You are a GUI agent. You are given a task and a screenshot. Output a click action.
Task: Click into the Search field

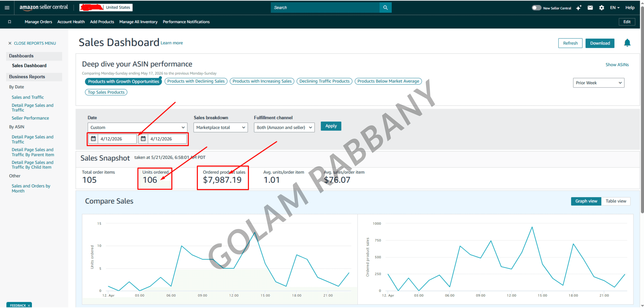(x=325, y=8)
